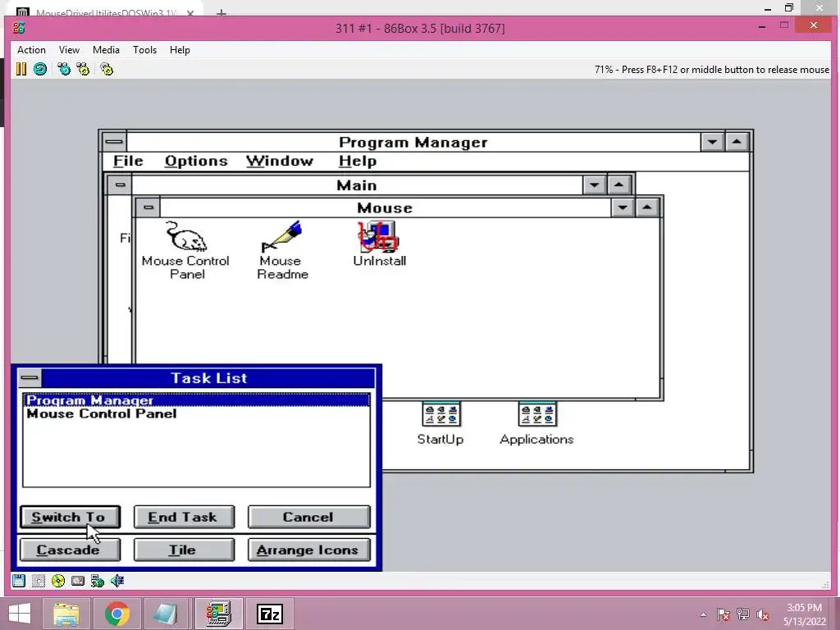This screenshot has width=840, height=630.
Task: Open Windows Start button on taskbar
Action: 20,614
